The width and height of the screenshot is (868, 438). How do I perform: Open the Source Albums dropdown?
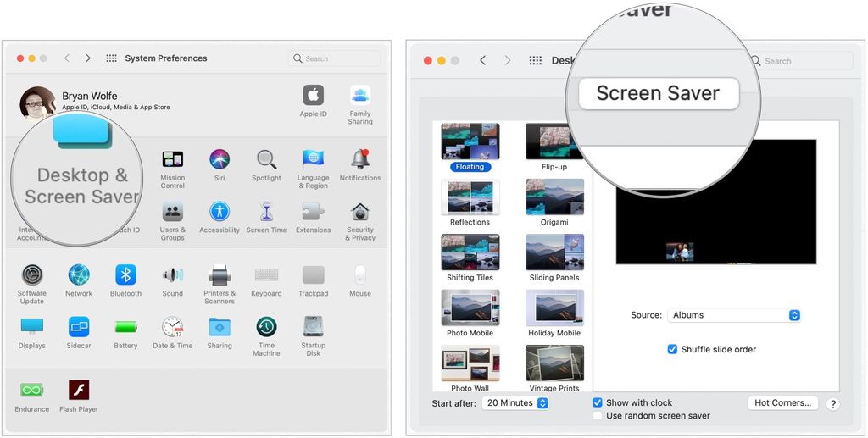(734, 315)
